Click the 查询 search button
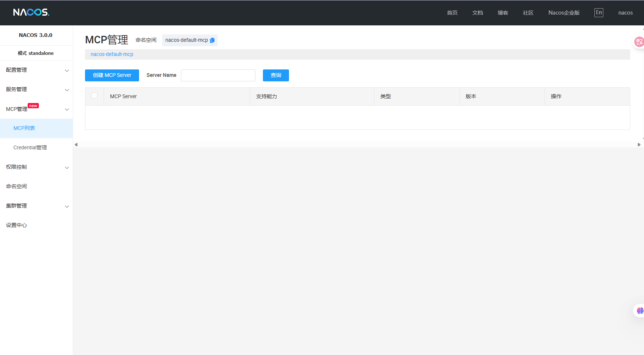The width and height of the screenshot is (644, 355). pyautogui.click(x=276, y=75)
